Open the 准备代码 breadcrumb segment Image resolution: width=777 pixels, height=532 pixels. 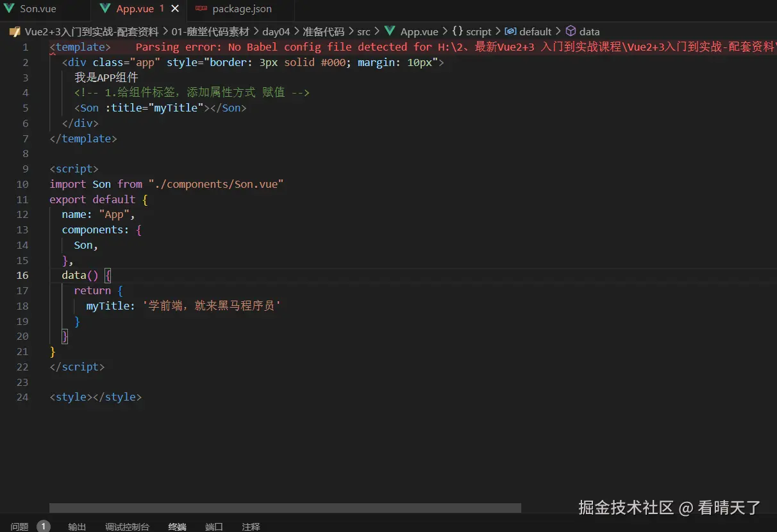pyautogui.click(x=323, y=31)
